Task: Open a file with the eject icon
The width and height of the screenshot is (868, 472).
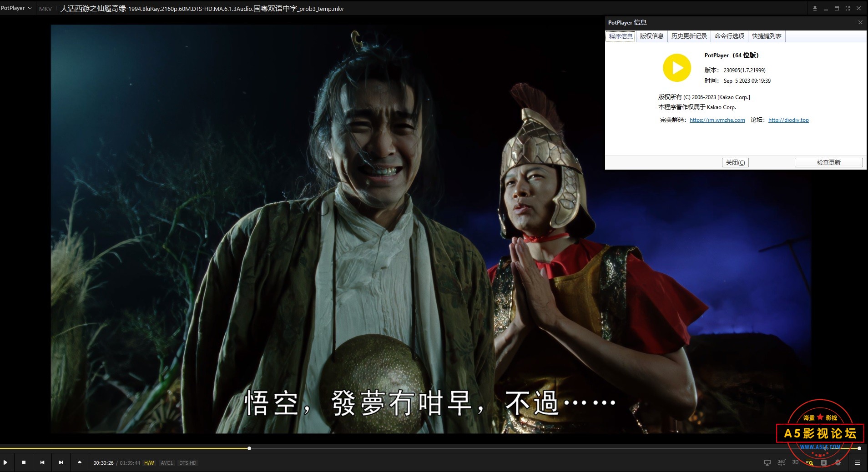Action: click(x=80, y=462)
